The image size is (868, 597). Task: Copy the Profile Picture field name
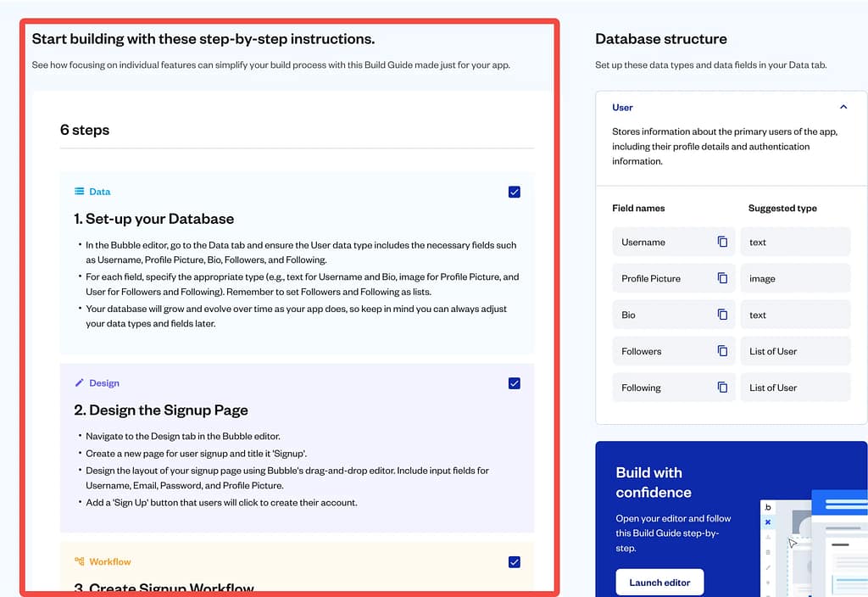click(x=722, y=278)
